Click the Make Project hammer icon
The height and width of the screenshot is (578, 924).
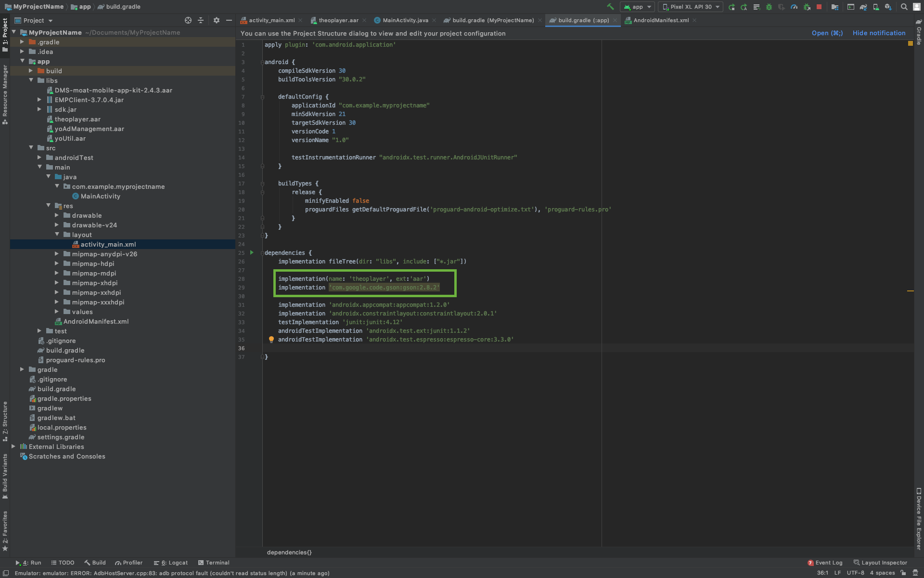610,7
